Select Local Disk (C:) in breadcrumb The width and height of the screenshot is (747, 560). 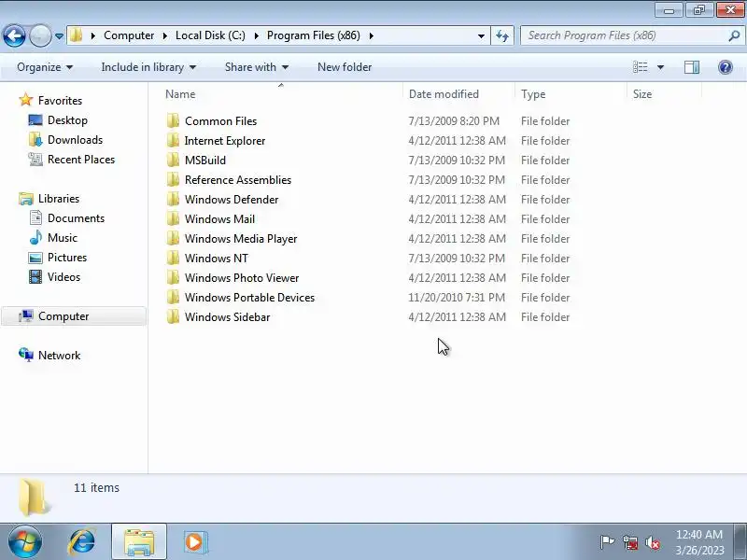pos(210,35)
